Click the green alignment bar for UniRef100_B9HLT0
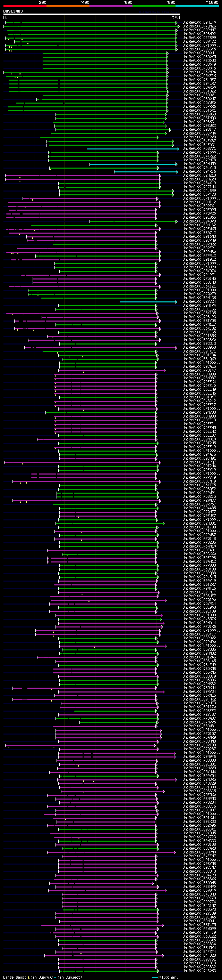This screenshot has height=980, width=222. pos(91,23)
